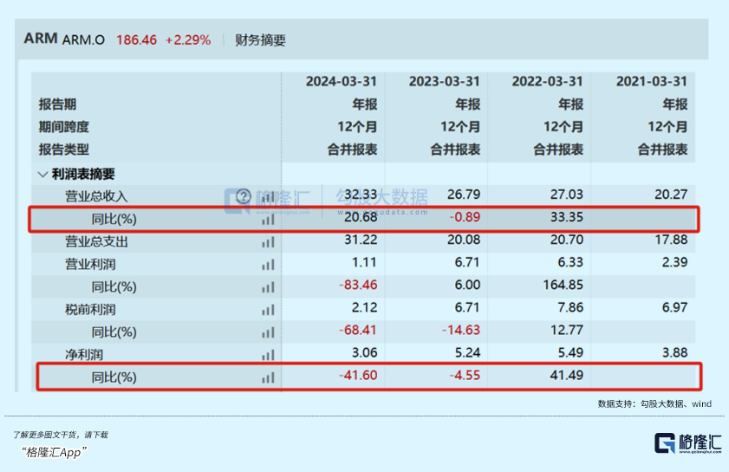The width and height of the screenshot is (729, 472).
Task: Click the 期间跨度 row label
Action: point(63,127)
